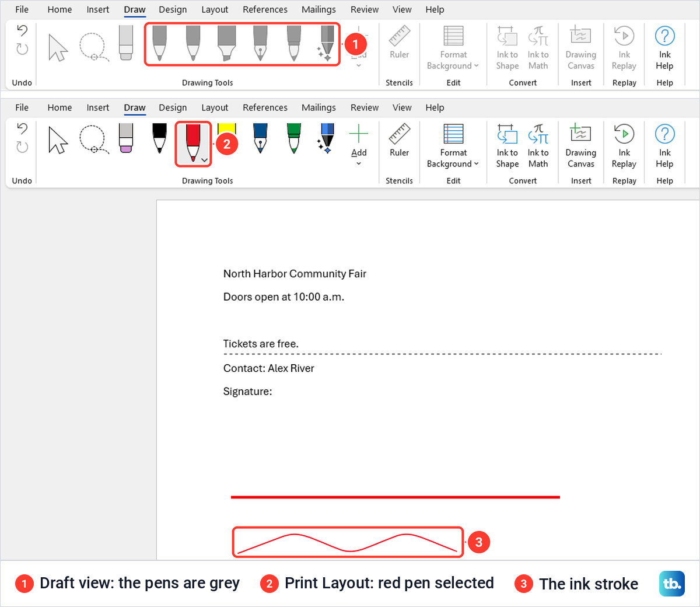Click the first grey pen in the Draft ribbon

click(x=159, y=43)
